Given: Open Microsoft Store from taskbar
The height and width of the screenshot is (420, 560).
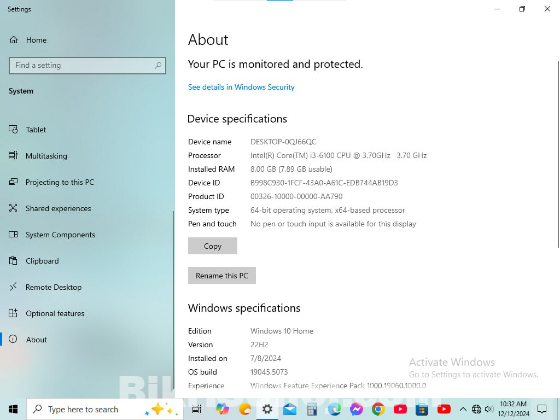Looking at the screenshot, I should (422, 409).
